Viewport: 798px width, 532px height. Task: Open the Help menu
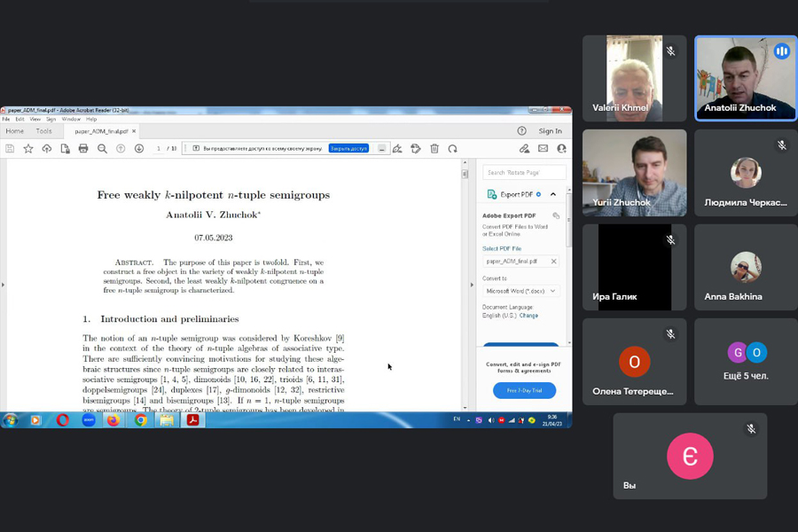(x=91, y=119)
